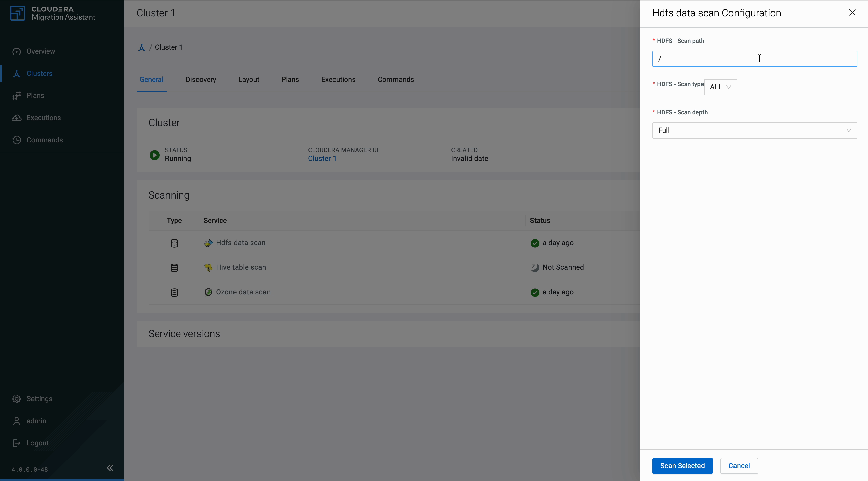Click Logout in the sidebar
Screen dimensions: 868x481
(31, 443)
